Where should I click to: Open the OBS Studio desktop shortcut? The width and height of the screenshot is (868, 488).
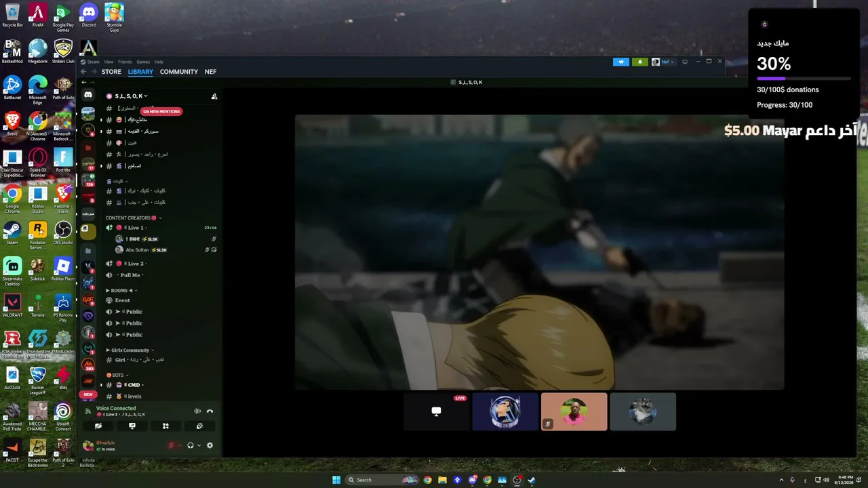63,233
